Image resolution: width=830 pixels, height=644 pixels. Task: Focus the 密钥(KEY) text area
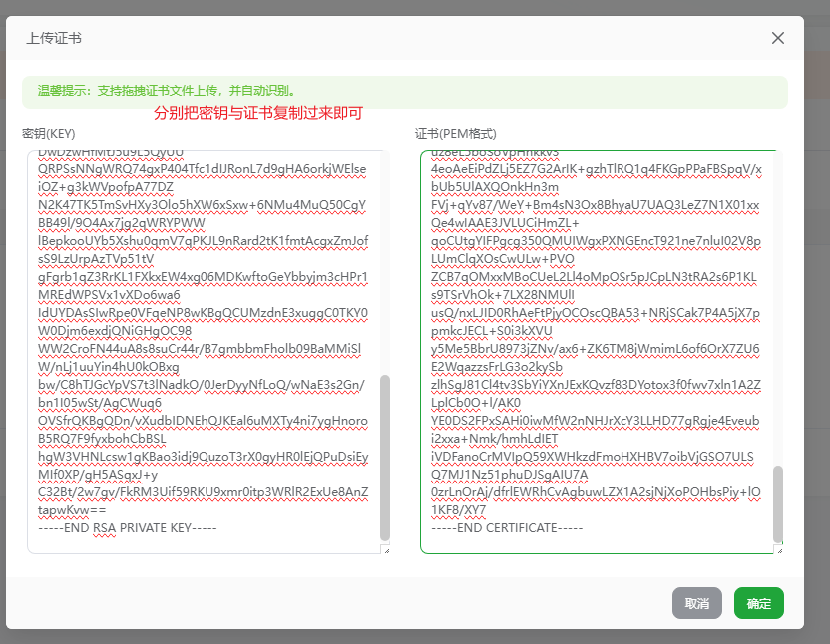click(x=200, y=349)
